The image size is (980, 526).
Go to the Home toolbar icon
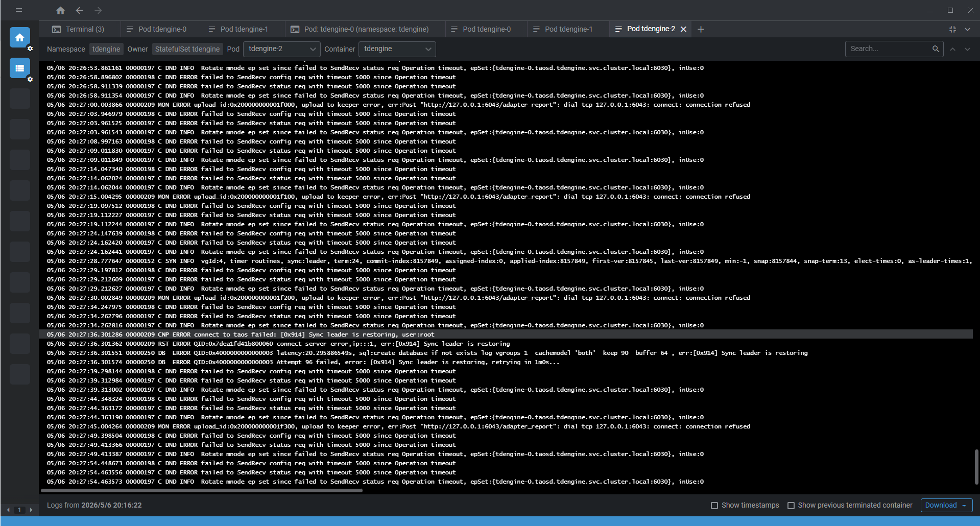point(60,10)
